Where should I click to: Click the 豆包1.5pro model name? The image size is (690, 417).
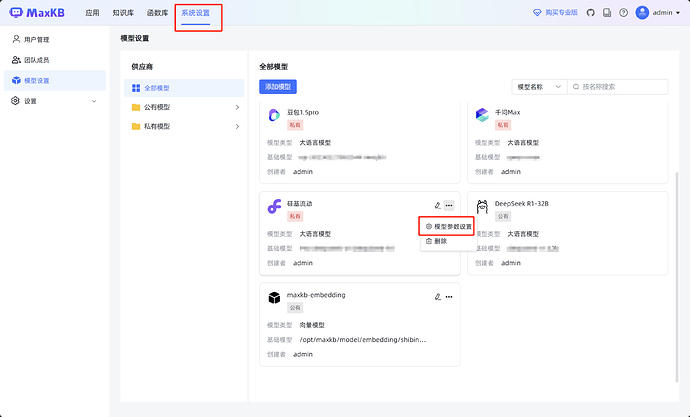(x=303, y=113)
